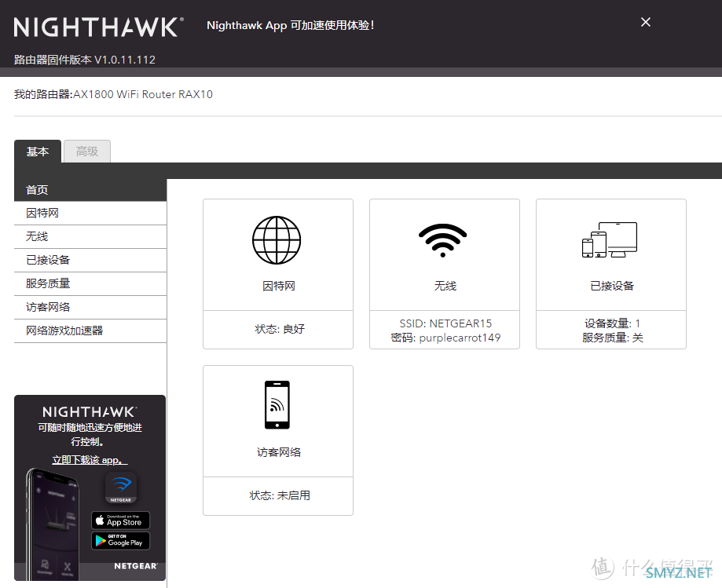Click the 无线 card label
This screenshot has width=722, height=588.
(x=445, y=287)
